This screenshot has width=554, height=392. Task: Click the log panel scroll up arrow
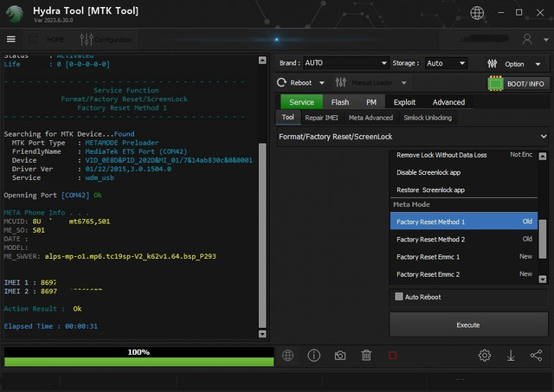pos(262,61)
